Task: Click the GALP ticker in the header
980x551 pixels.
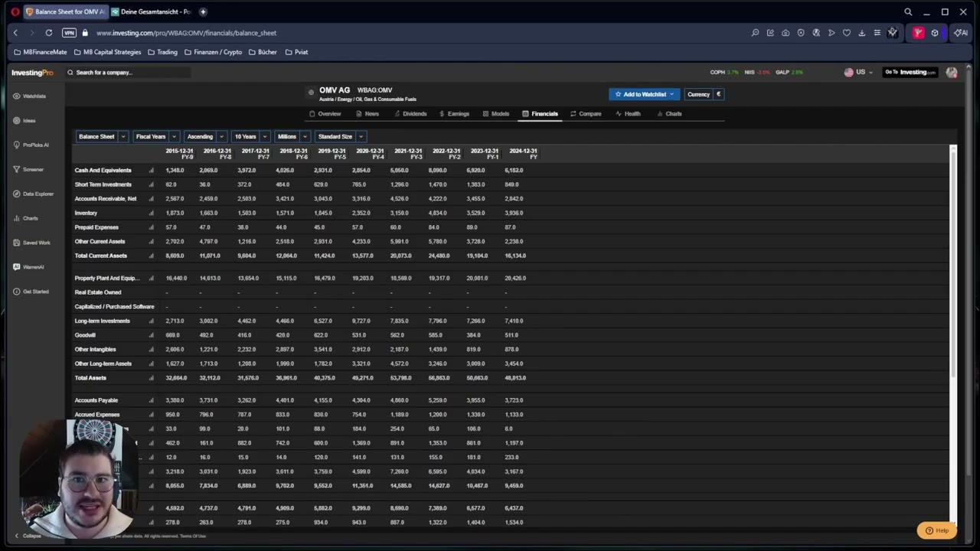Action: (x=789, y=73)
